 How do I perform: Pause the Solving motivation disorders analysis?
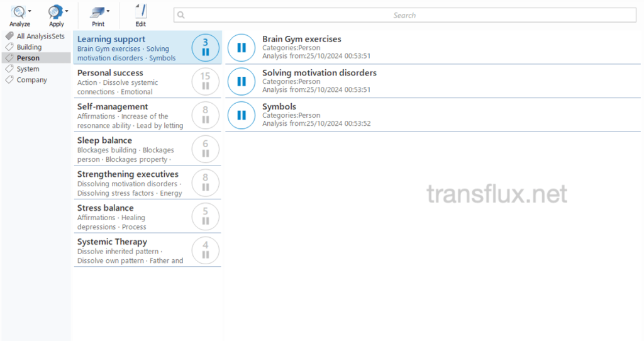pos(241,81)
